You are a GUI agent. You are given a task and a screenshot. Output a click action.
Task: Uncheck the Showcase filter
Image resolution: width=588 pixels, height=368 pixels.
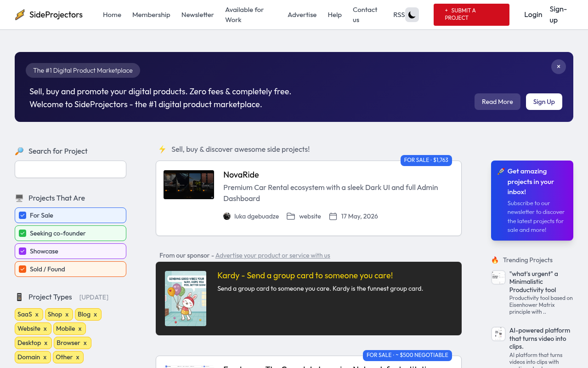coord(23,251)
